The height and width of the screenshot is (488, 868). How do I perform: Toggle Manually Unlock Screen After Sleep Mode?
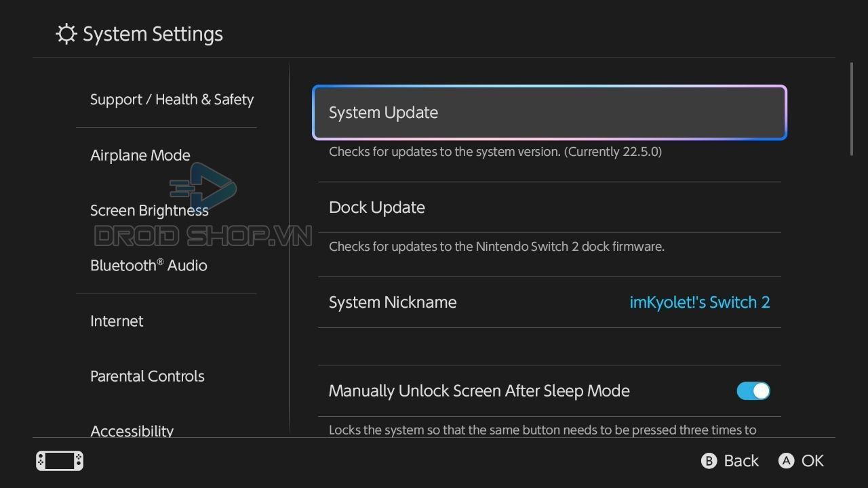click(753, 391)
